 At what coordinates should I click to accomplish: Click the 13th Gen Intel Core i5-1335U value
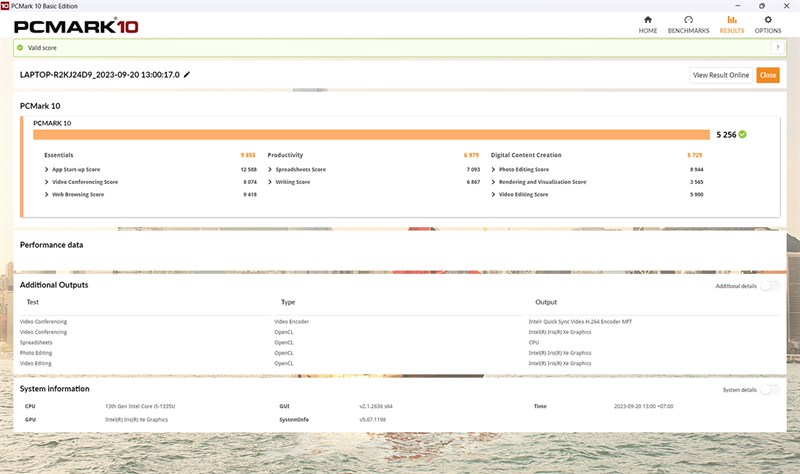coord(140,406)
